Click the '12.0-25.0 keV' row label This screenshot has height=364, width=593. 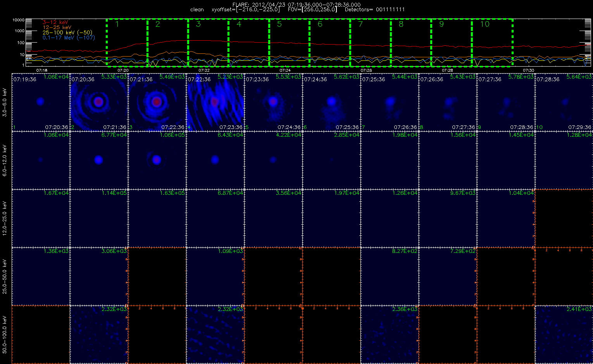(5, 218)
